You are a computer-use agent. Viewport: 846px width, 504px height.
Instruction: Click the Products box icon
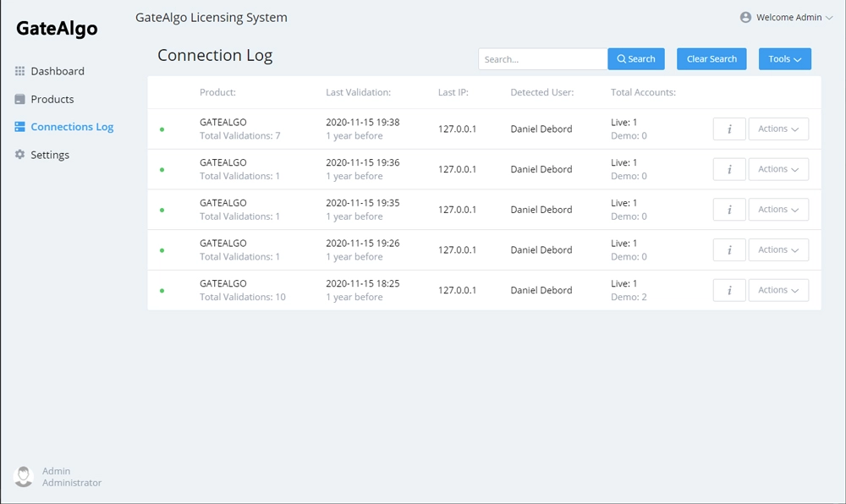pyautogui.click(x=20, y=99)
